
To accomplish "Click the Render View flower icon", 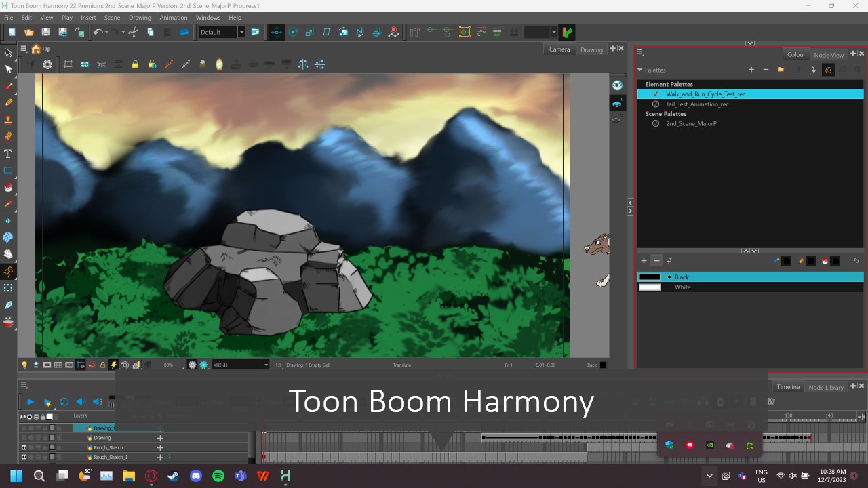I will pos(203,365).
